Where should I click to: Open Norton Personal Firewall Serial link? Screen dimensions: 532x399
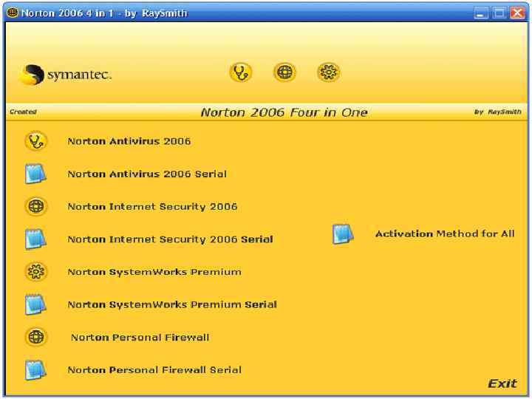click(154, 370)
